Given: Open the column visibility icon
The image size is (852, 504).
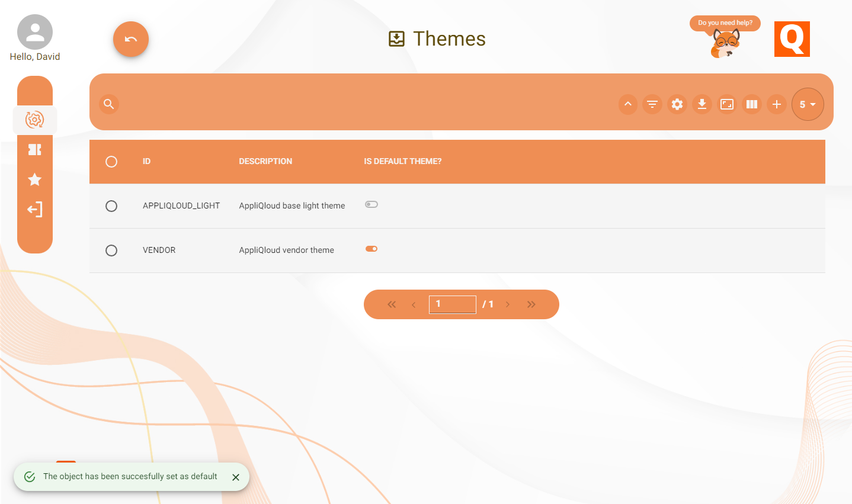Looking at the screenshot, I should point(751,104).
